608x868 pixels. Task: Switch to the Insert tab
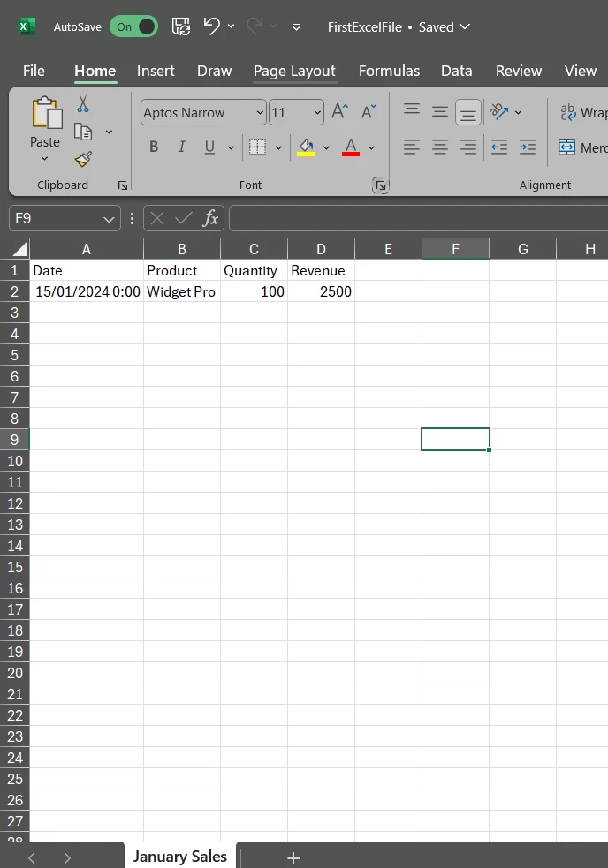pos(156,71)
